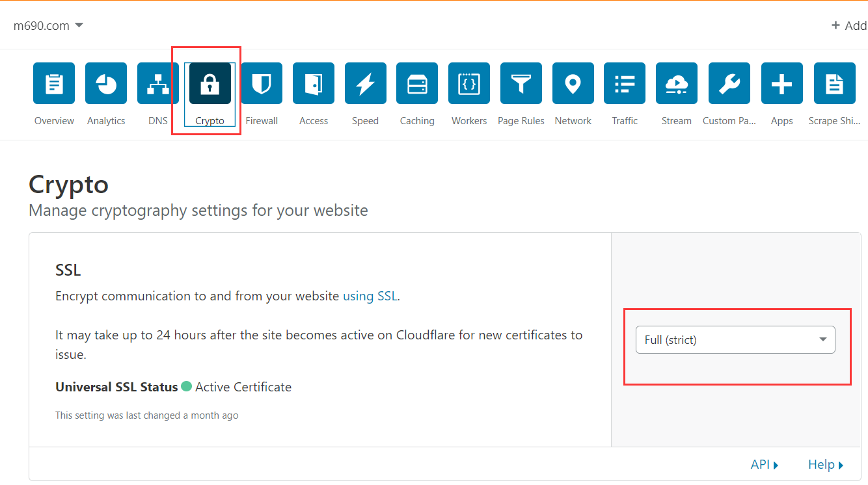Open the Scrape Shield document icon
The width and height of the screenshot is (868, 485).
tap(835, 83)
